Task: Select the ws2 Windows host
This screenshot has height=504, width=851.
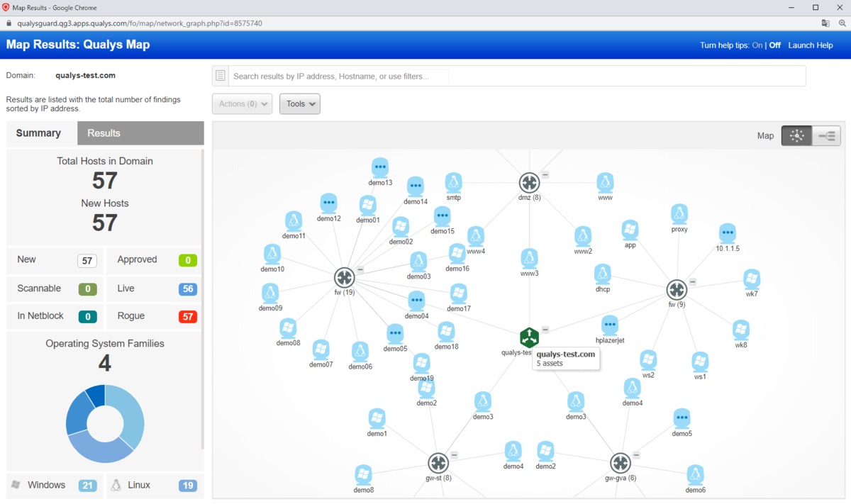Action: coord(647,360)
